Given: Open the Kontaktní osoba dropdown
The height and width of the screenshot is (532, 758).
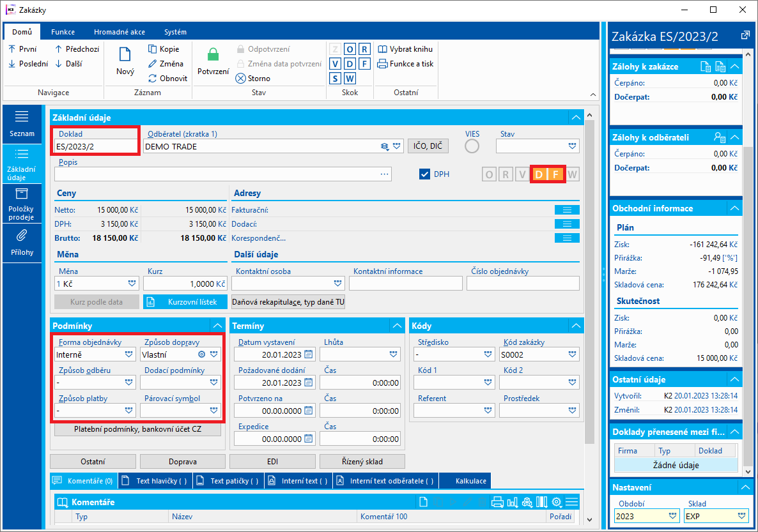Looking at the screenshot, I should 337,283.
